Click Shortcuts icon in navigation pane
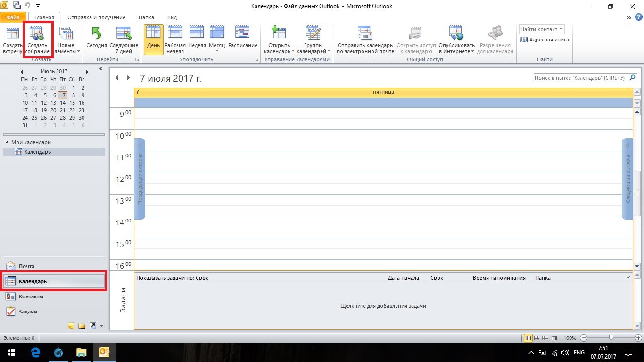644x362 pixels. coord(92,325)
